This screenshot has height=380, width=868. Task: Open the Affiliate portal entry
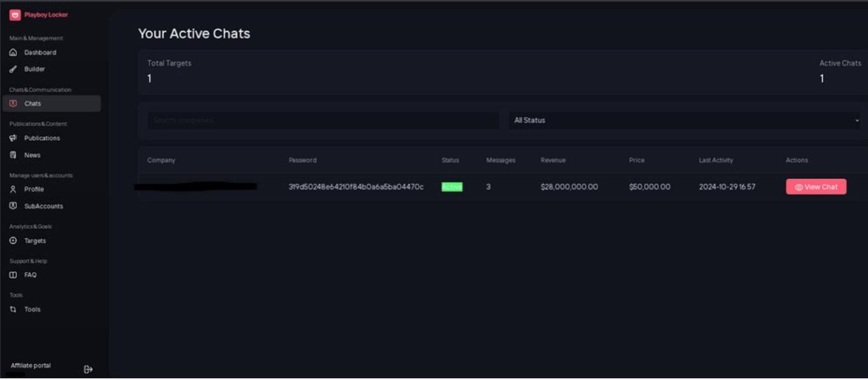[x=31, y=365]
